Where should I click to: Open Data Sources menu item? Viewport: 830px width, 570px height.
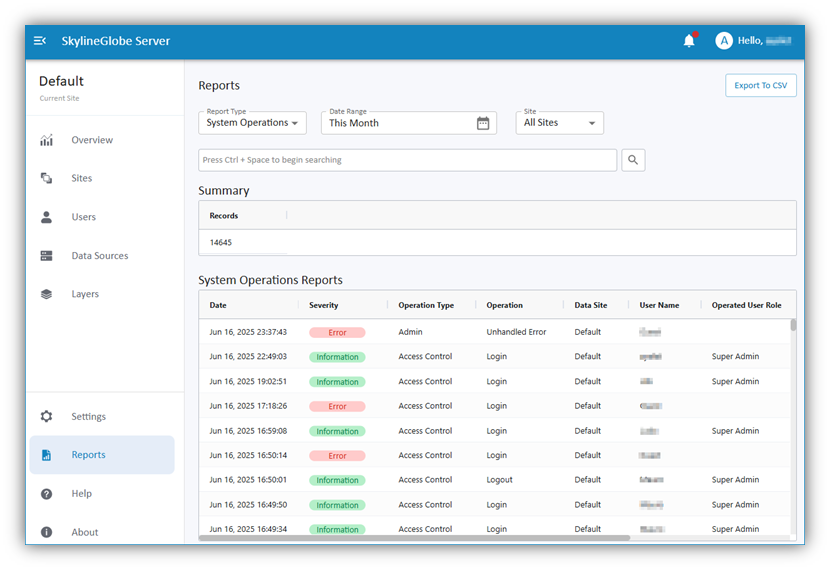102,256
